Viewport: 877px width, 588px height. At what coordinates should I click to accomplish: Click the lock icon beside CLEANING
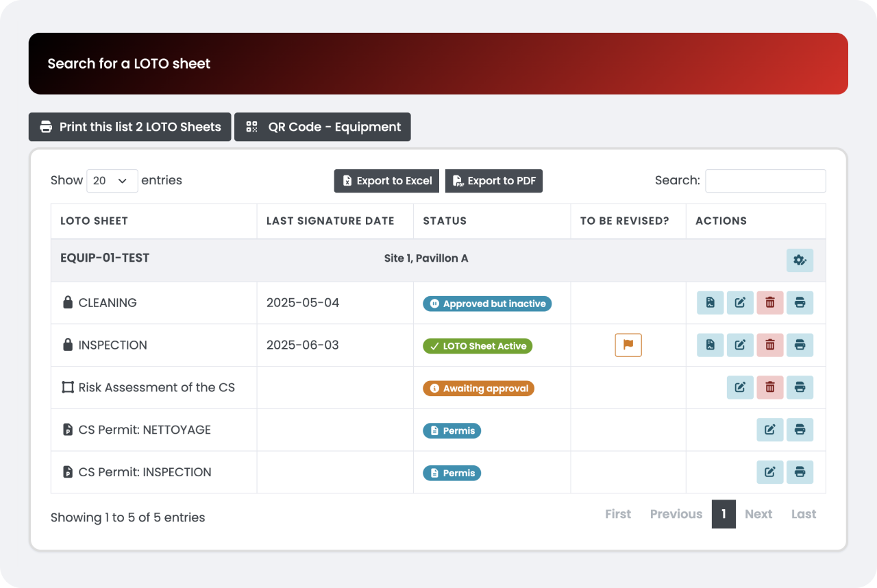click(67, 302)
